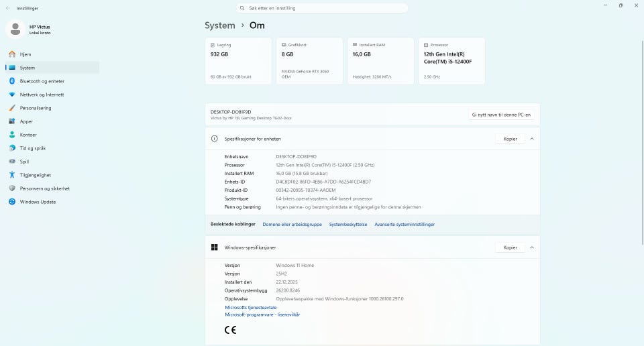Click the Windows logo beside Windows-spesifikasjoner
The image size is (644, 346).
click(215, 247)
